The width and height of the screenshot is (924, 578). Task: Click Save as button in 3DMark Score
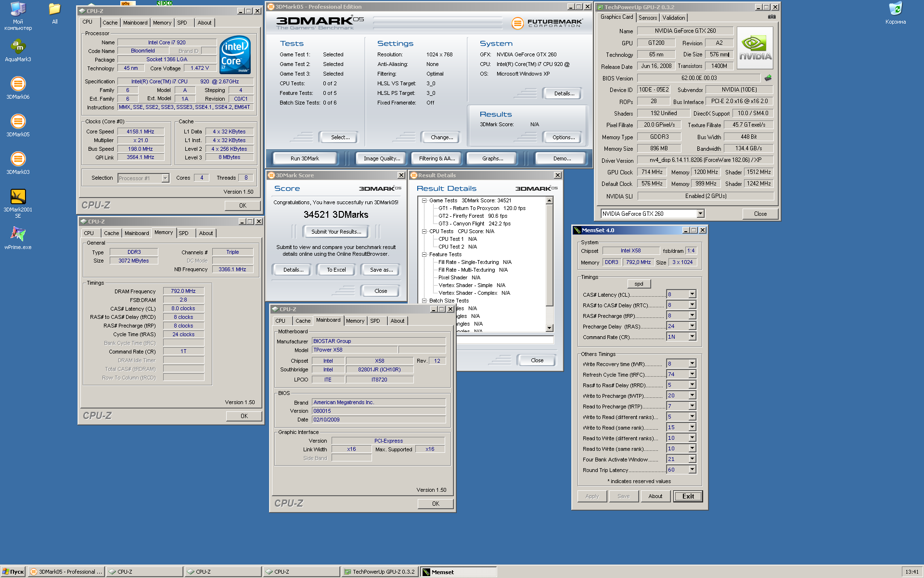pos(381,270)
